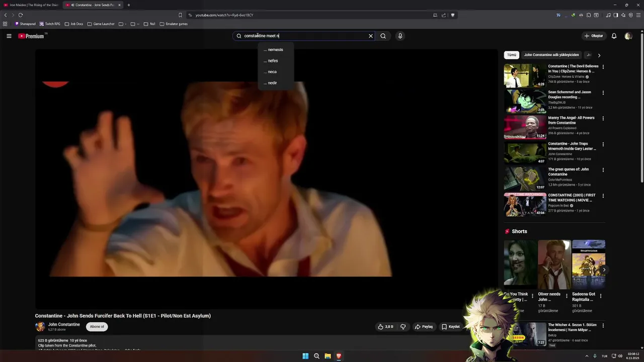Open options for Manny The Angel video
644x362 pixels.
tap(603, 119)
